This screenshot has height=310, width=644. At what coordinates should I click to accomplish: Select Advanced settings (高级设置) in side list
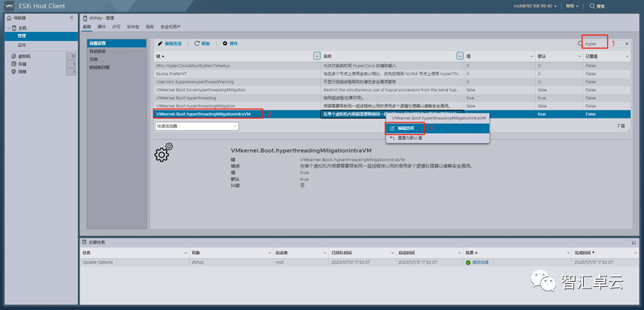point(117,43)
